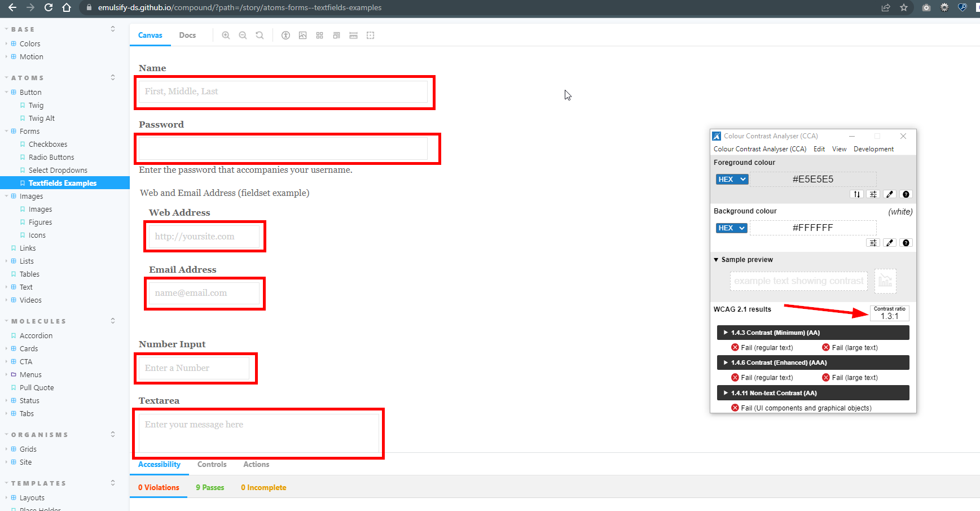This screenshot has height=511, width=980.
Task: Open the foreground HEX format dropdown
Action: point(732,179)
